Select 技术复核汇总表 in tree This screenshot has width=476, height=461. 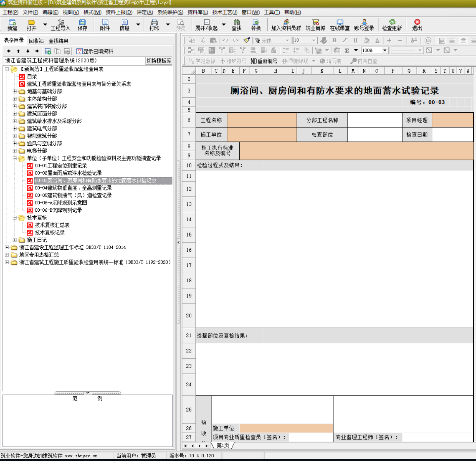pos(52,225)
